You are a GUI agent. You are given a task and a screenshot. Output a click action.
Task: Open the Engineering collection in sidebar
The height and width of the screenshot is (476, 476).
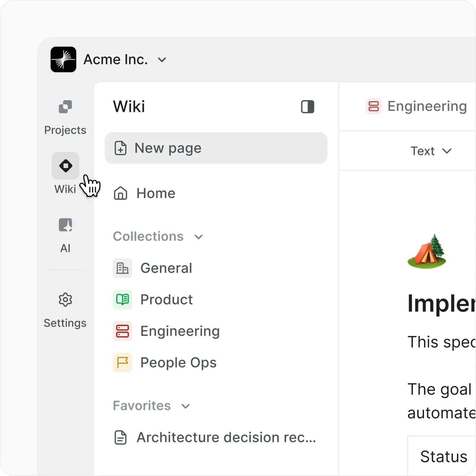(180, 331)
